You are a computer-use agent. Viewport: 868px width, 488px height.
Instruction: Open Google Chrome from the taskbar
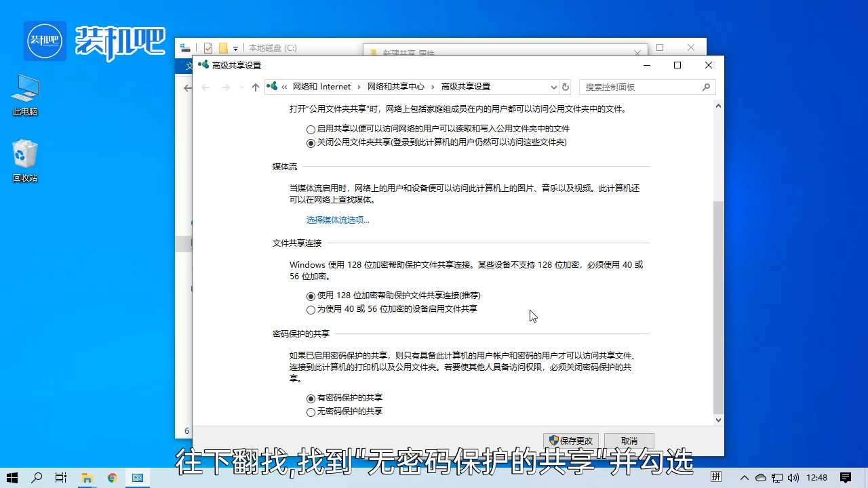(x=112, y=477)
